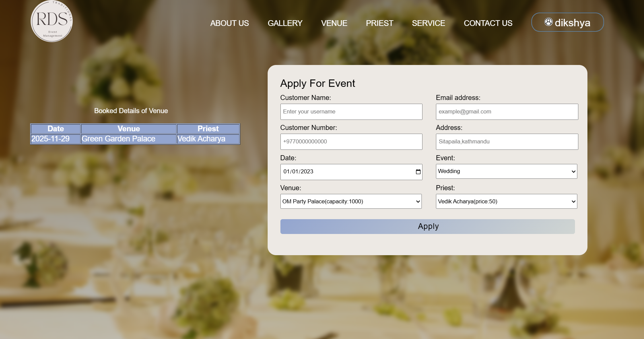Open the Venue dropdown showing OM Party Palace
This screenshot has width=644, height=339.
(351, 201)
